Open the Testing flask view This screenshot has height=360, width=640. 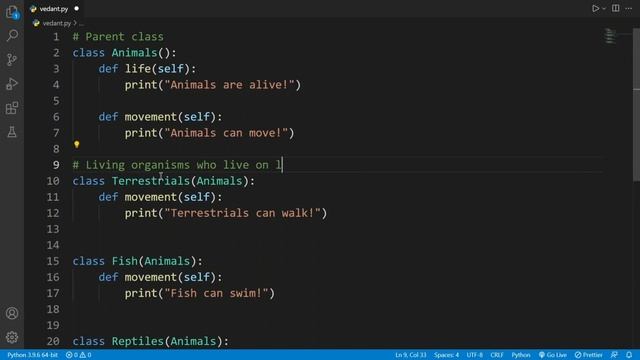coord(12,132)
